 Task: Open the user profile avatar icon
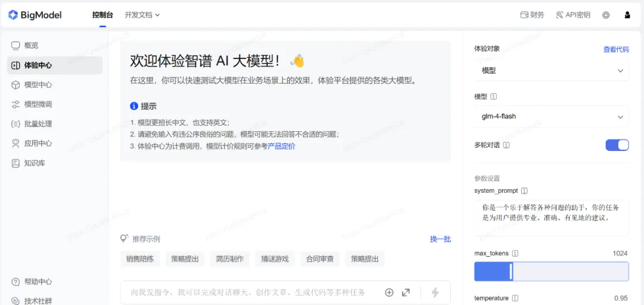coord(627,15)
